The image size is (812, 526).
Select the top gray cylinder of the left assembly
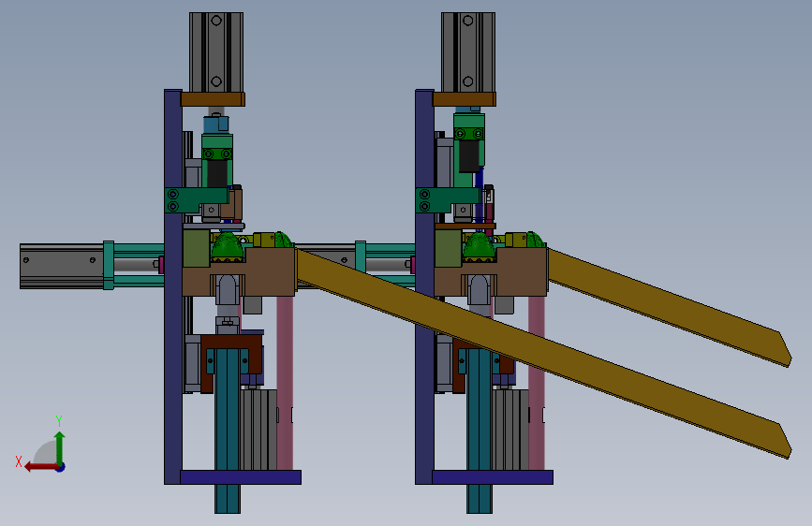(216, 52)
